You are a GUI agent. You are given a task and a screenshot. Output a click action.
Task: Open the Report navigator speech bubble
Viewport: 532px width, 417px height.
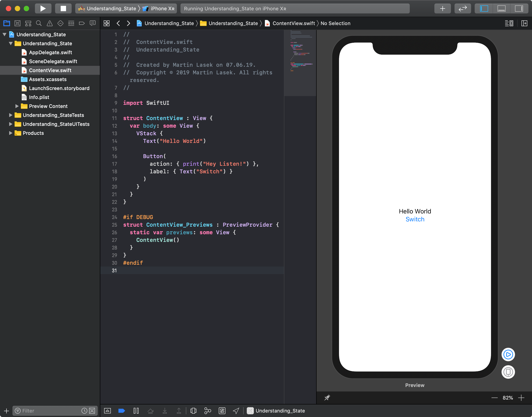click(93, 23)
